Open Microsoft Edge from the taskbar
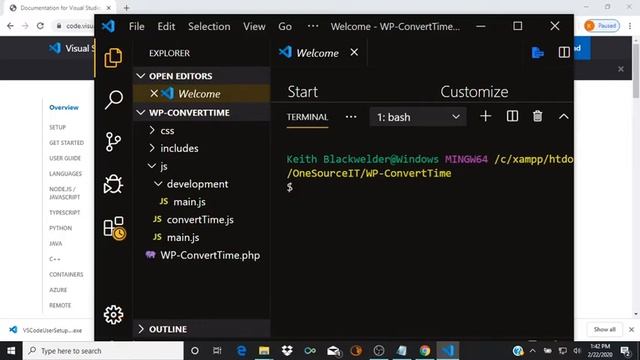The width and height of the screenshot is (640, 360). [241, 351]
